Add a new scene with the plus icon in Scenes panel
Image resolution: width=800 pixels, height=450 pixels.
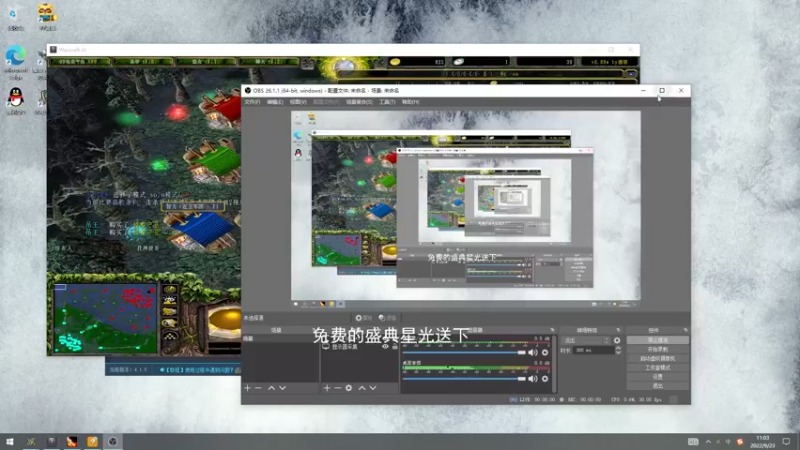(247, 388)
